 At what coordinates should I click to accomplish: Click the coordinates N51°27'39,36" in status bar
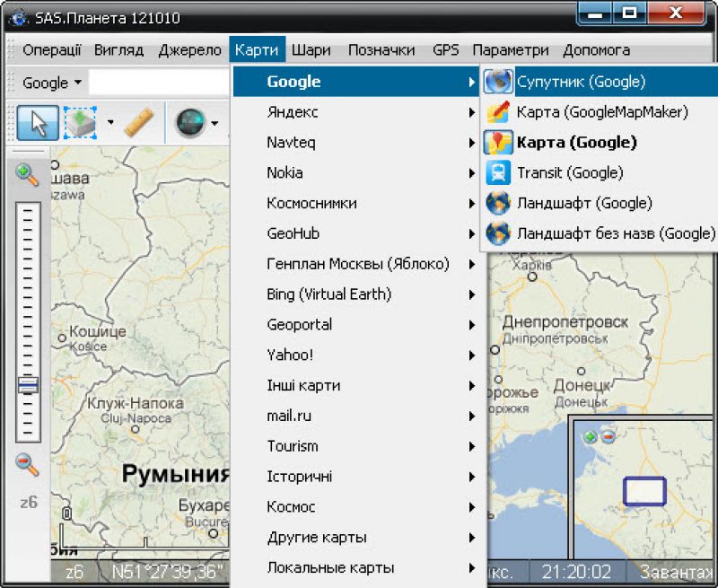point(167,572)
